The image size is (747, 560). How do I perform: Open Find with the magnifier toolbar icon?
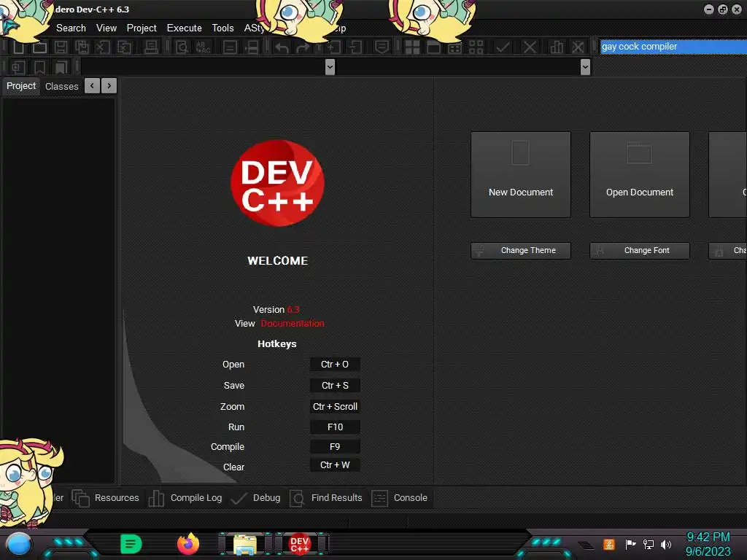click(x=182, y=47)
